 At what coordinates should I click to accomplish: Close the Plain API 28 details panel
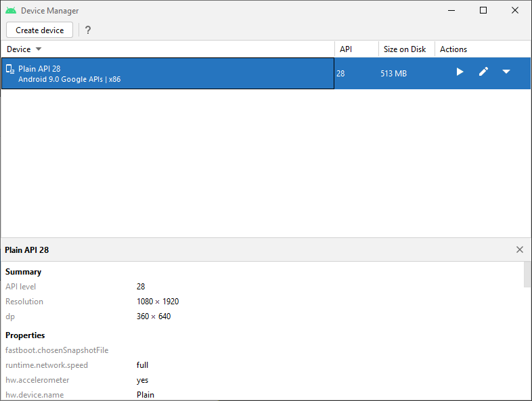(519, 250)
